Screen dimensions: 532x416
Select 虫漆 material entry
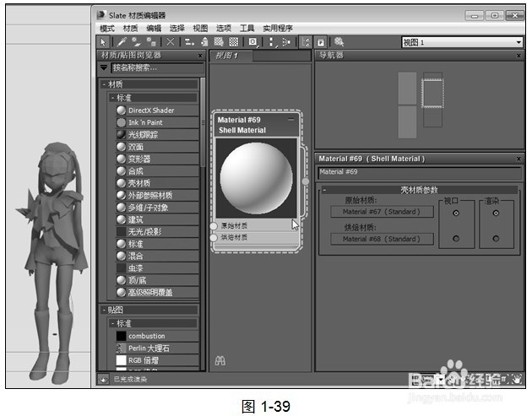(x=157, y=268)
